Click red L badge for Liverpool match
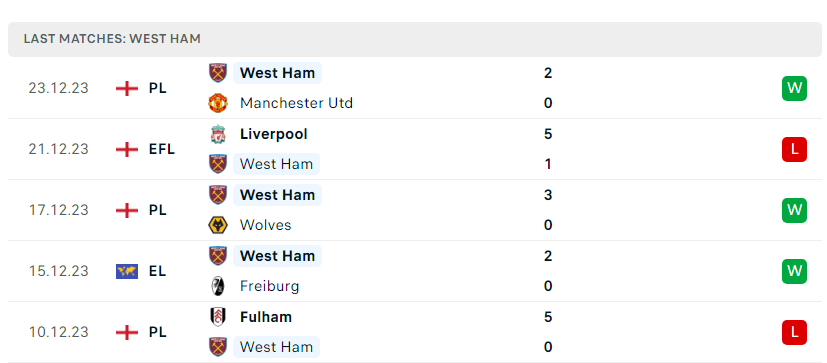The width and height of the screenshot is (827, 363). click(794, 149)
